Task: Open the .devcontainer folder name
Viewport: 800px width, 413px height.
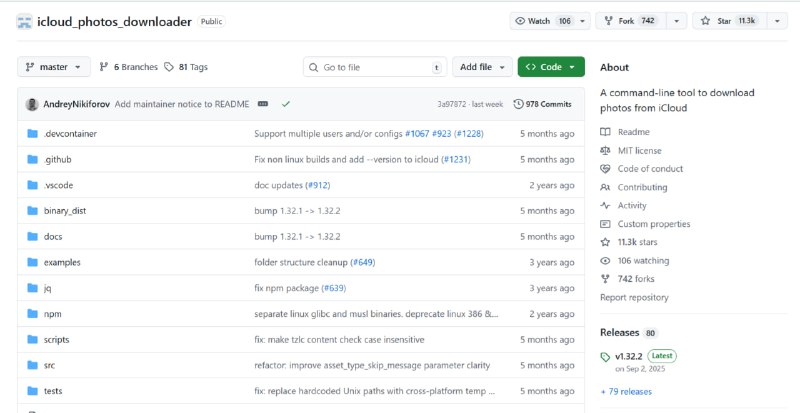Action: coord(70,134)
